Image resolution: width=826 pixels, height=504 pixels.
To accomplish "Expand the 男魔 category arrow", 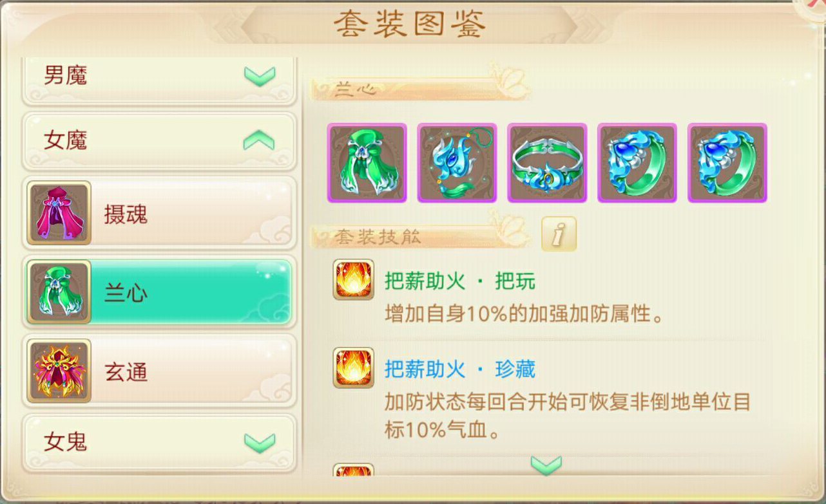I will coord(260,76).
